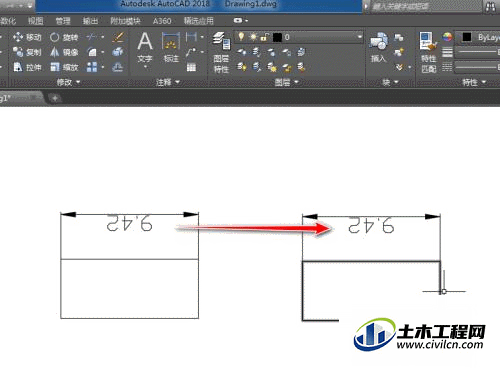Viewport: 500px width, 375px height.
Task: Open the Linear dimension dropdown arrow
Action: click(x=202, y=37)
